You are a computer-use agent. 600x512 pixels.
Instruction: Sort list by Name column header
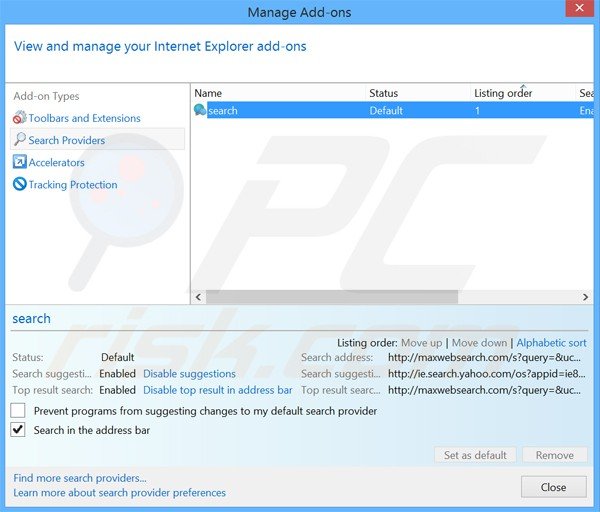point(208,93)
